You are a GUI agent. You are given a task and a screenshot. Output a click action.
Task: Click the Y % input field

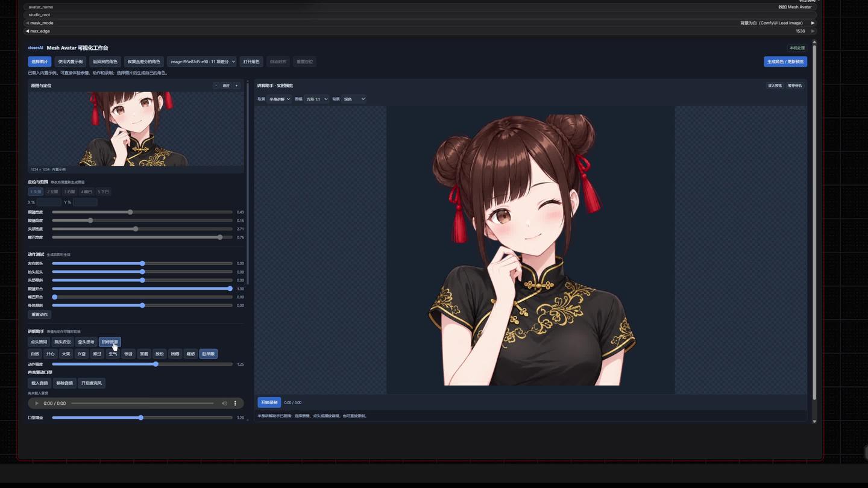click(x=85, y=202)
